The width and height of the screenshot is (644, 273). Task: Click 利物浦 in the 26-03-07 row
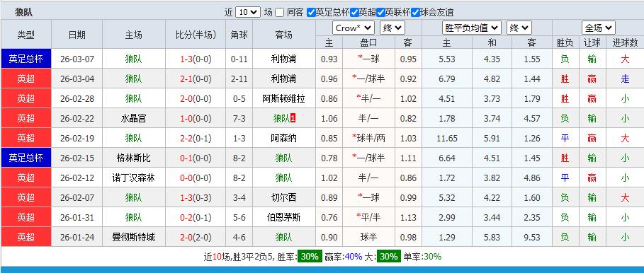[x=283, y=59]
